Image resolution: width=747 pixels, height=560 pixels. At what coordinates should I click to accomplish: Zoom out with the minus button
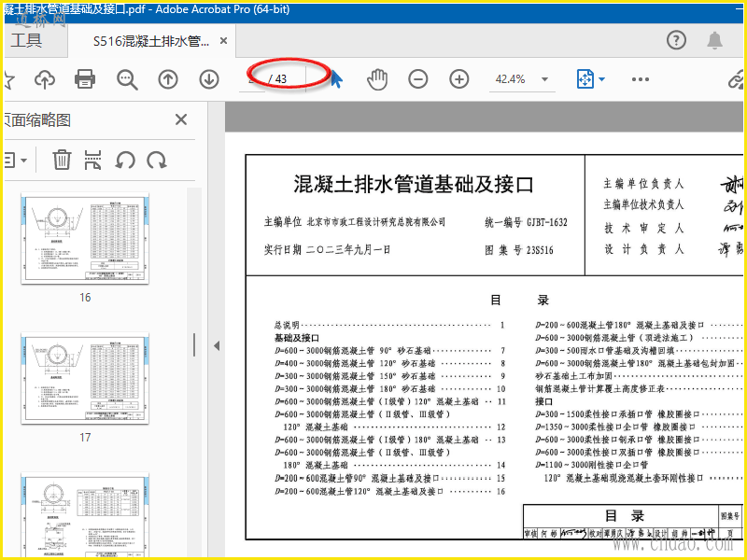pyautogui.click(x=418, y=79)
